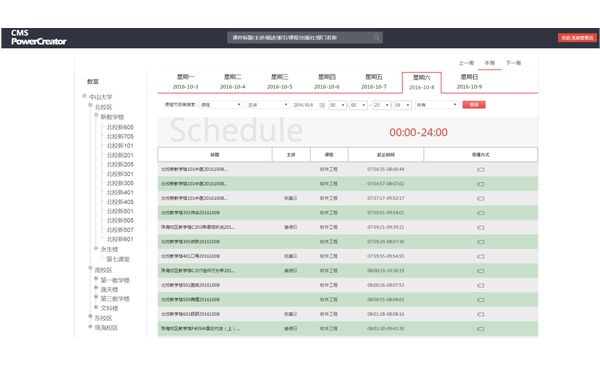Viewport: 600px width, 369px height.
Task: Click the playback icon in the 07:56:35 row
Action: click(481, 170)
